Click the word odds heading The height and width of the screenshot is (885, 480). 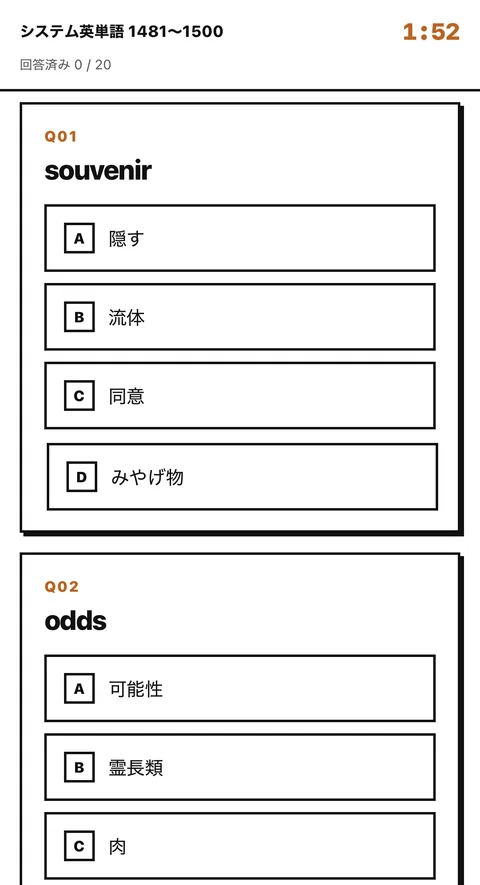click(76, 621)
